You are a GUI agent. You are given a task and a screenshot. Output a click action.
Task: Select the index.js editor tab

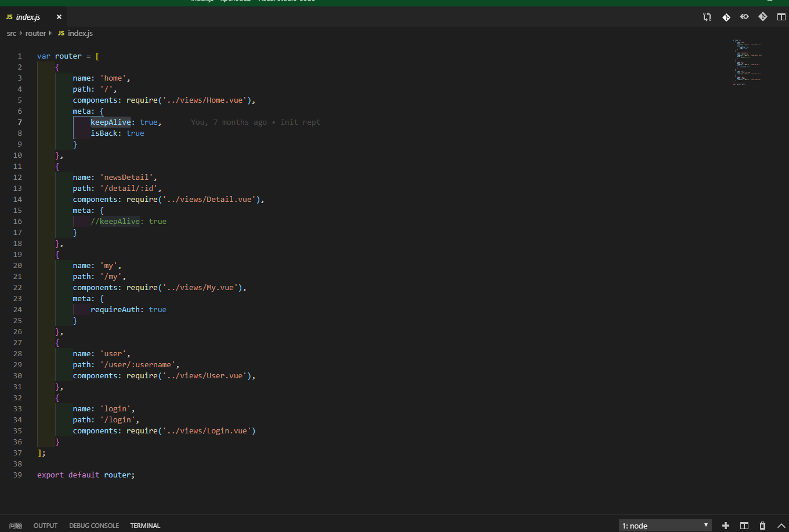34,17
